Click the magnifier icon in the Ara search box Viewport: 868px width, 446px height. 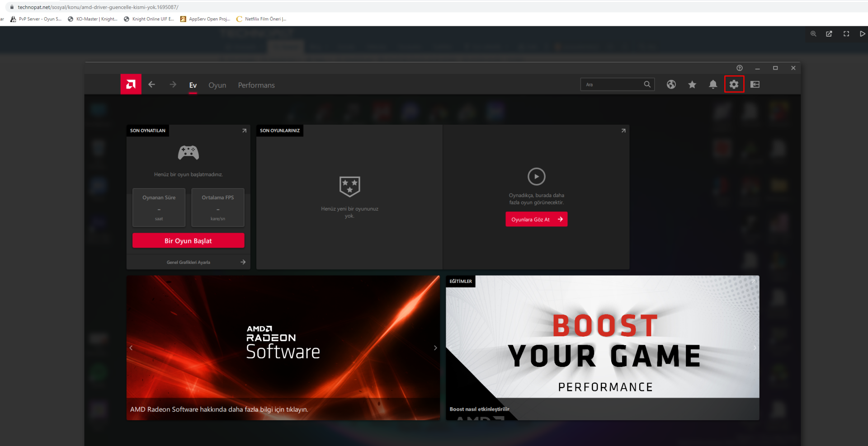tap(647, 85)
